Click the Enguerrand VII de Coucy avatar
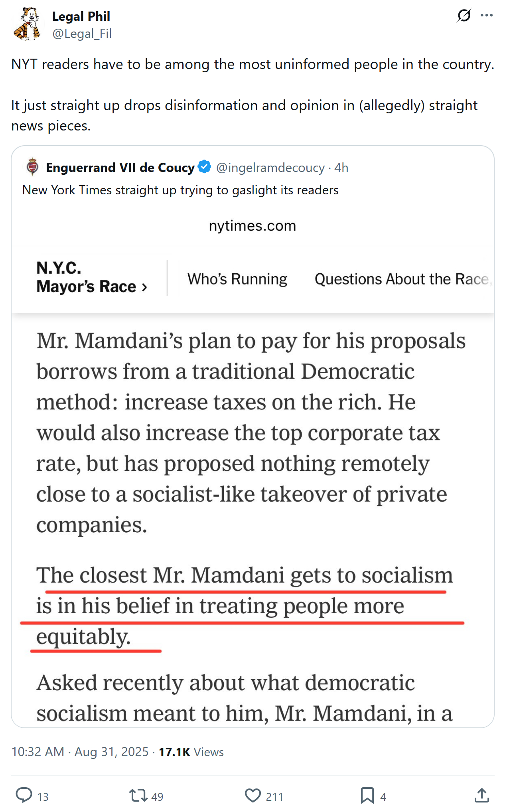The width and height of the screenshot is (507, 812). tap(32, 167)
